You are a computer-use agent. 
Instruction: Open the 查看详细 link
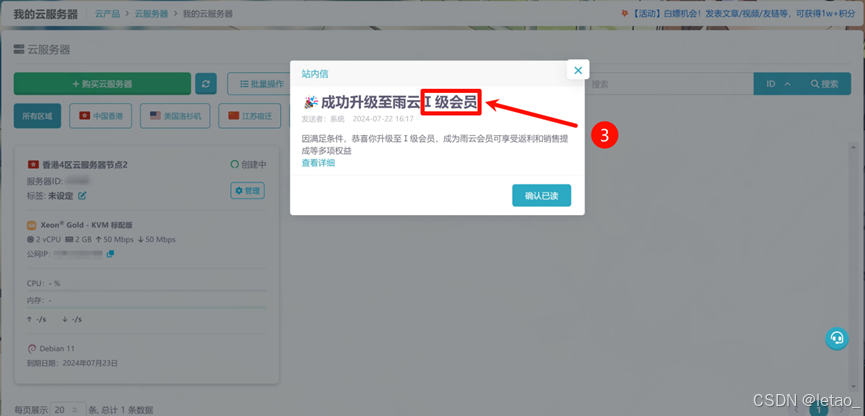(318, 163)
